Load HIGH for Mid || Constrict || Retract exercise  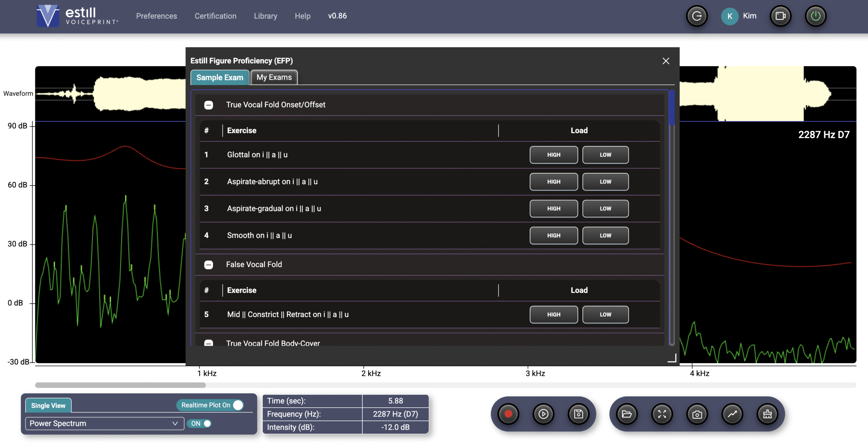(554, 314)
